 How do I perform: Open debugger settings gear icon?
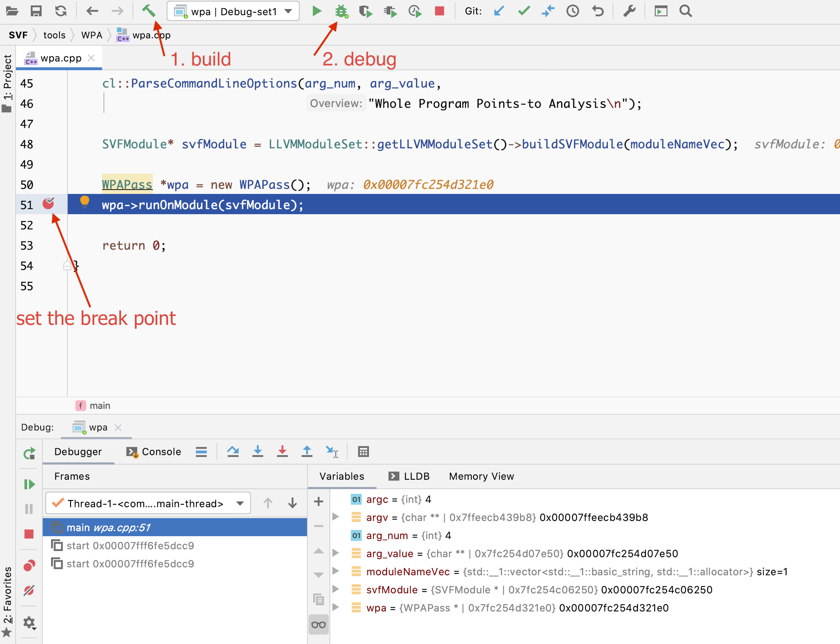(29, 623)
